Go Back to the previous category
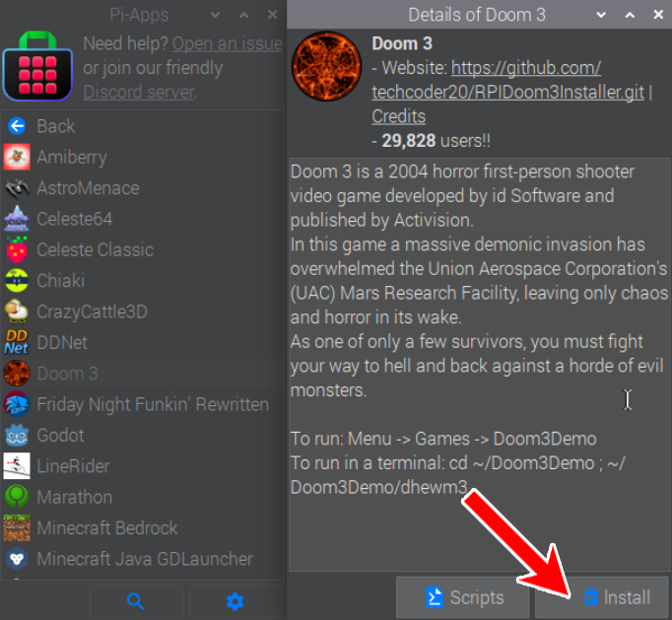The width and height of the screenshot is (672, 620). tap(55, 126)
